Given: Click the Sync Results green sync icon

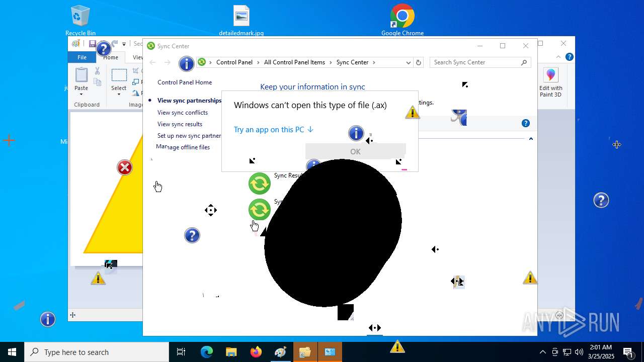Looking at the screenshot, I should click(260, 184).
